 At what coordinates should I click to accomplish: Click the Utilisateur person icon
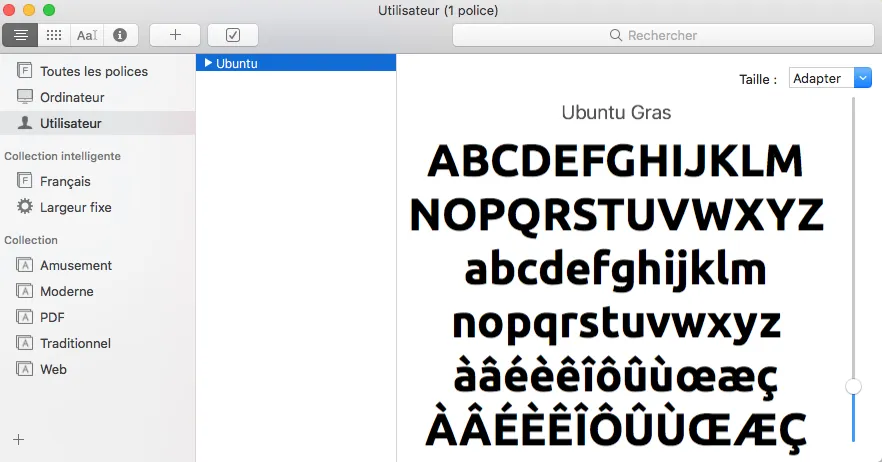click(24, 123)
